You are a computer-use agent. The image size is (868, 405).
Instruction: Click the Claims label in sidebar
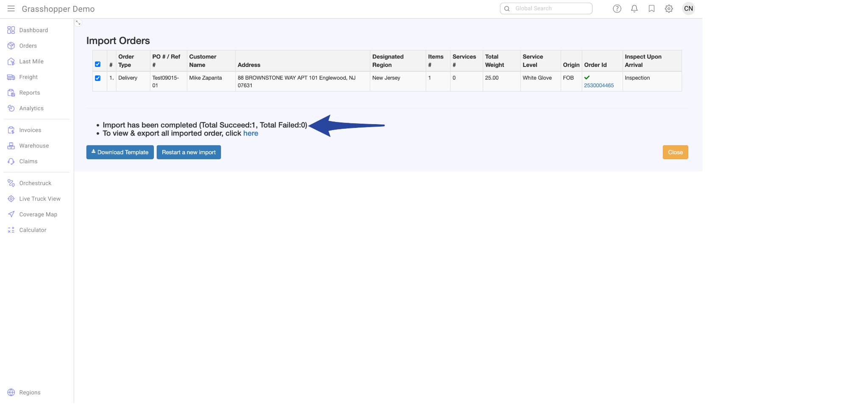pos(28,161)
